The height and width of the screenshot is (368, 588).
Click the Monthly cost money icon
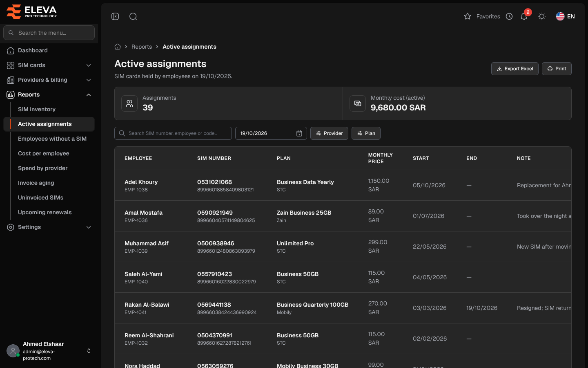click(x=358, y=103)
